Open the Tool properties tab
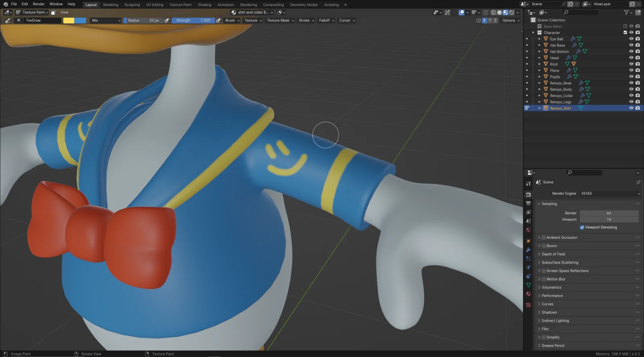 coord(528,183)
